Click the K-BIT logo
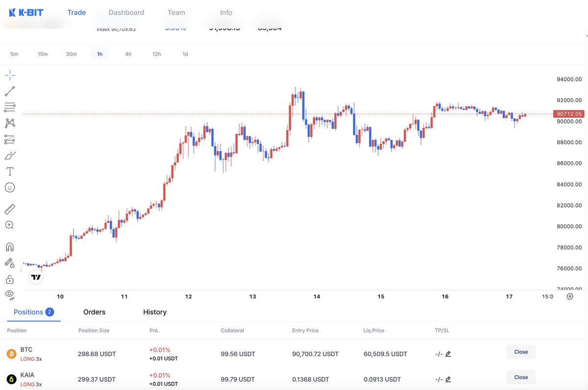This screenshot has height=390, width=588. pyautogui.click(x=26, y=12)
